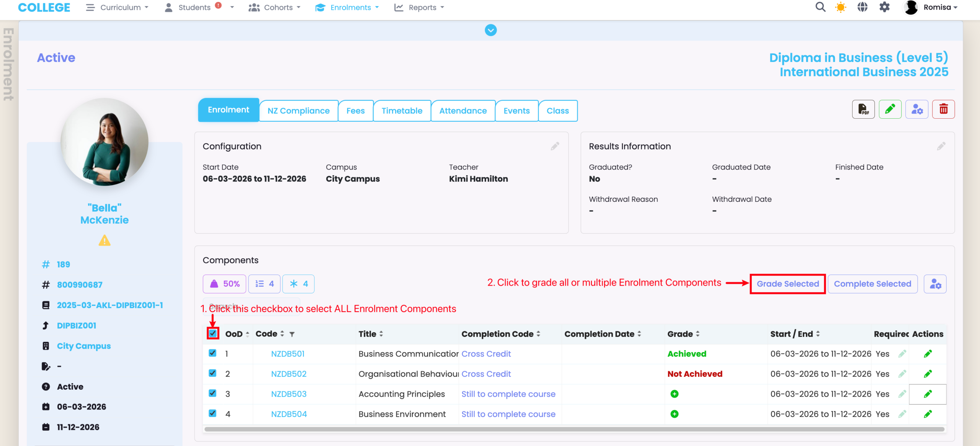Expand the collapsed header chevron circle
Viewport: 980px width, 446px height.
490,30
